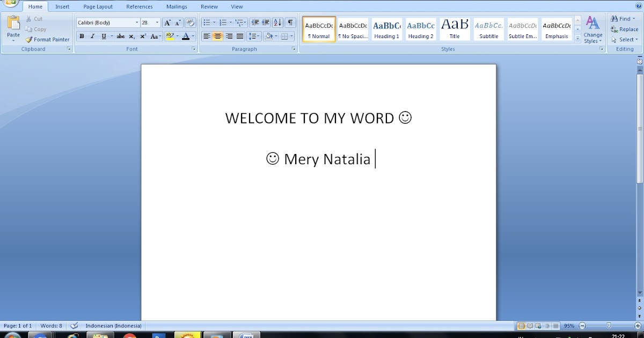Viewport: 644px width, 338px height.
Task: Apply subscript to the text
Action: click(x=131, y=36)
